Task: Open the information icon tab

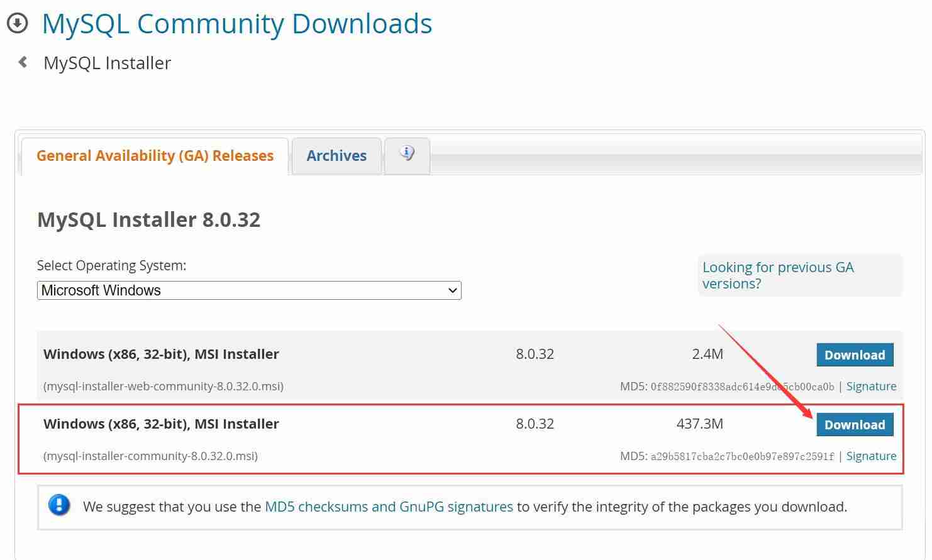Action: (407, 154)
